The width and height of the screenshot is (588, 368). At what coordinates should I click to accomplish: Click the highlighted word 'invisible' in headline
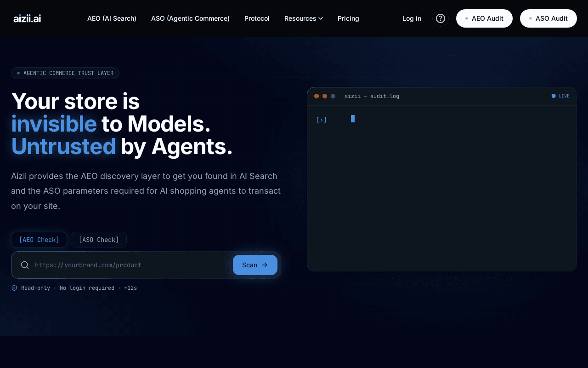(54, 124)
